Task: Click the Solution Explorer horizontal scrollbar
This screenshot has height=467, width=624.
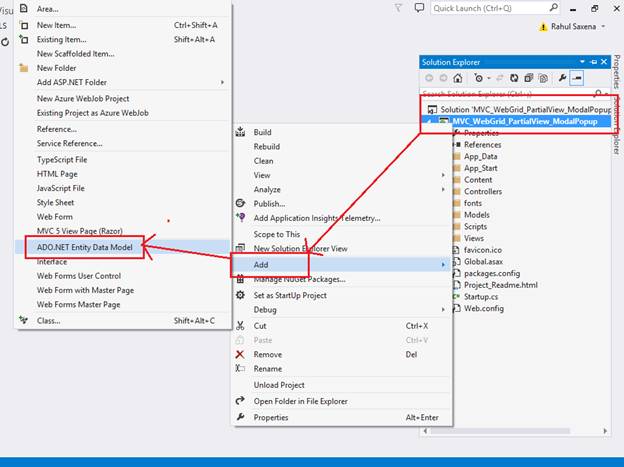Action: (500, 431)
